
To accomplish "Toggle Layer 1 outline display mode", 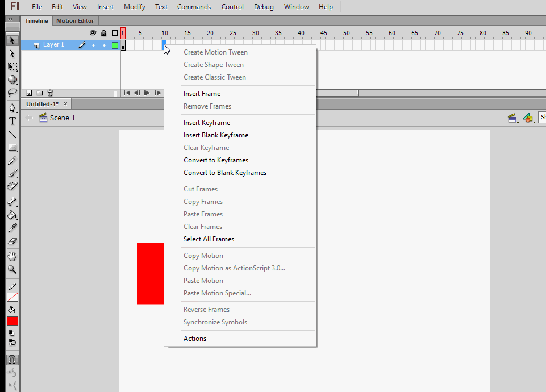I will [115, 45].
